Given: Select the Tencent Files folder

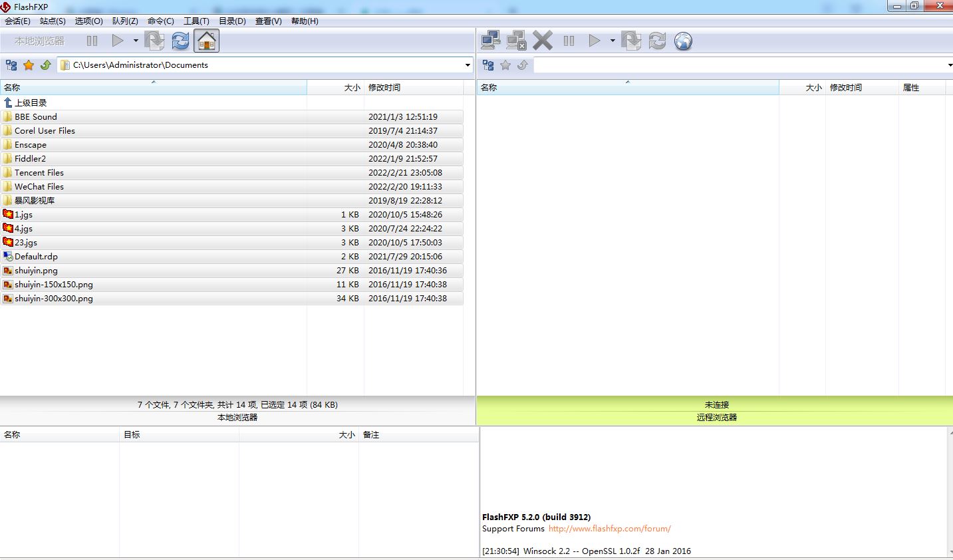Looking at the screenshot, I should (x=231, y=173).
